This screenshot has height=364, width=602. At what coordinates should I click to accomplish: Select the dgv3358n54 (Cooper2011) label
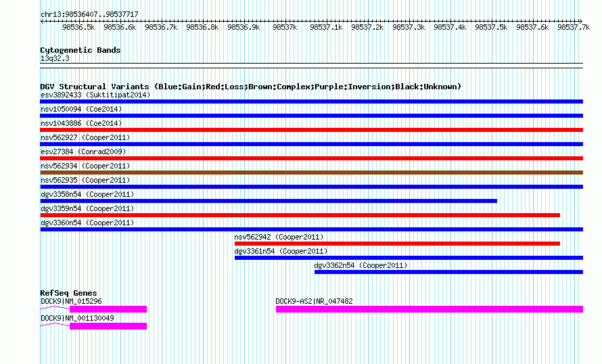[87, 194]
